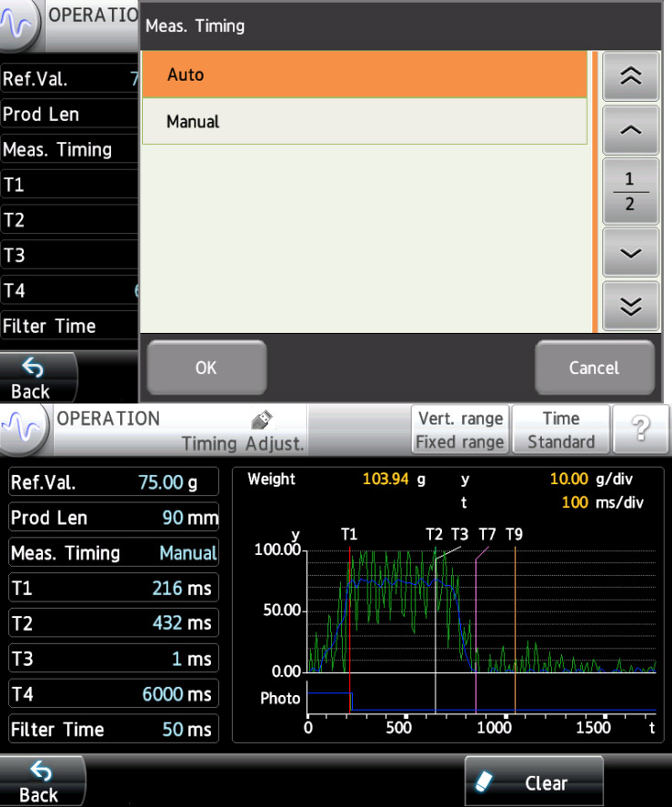The width and height of the screenshot is (672, 807).
Task: Select the Auto measurement timing option
Action: (x=364, y=74)
